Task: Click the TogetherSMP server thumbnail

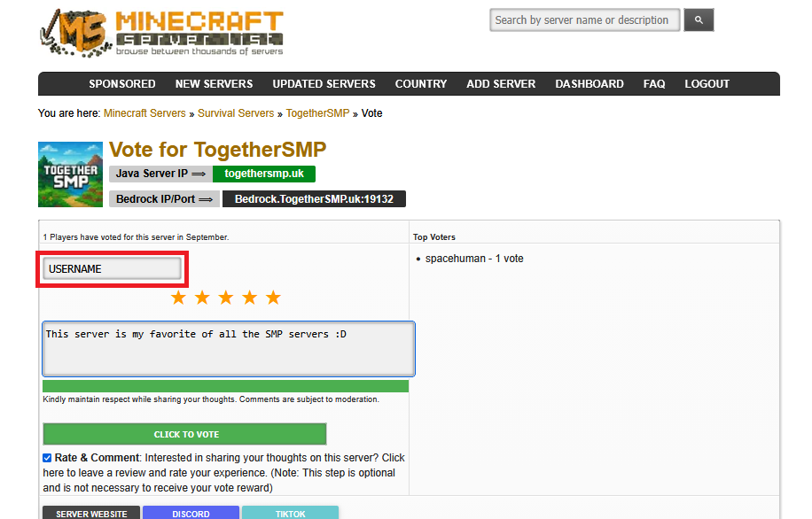Action: pyautogui.click(x=70, y=174)
